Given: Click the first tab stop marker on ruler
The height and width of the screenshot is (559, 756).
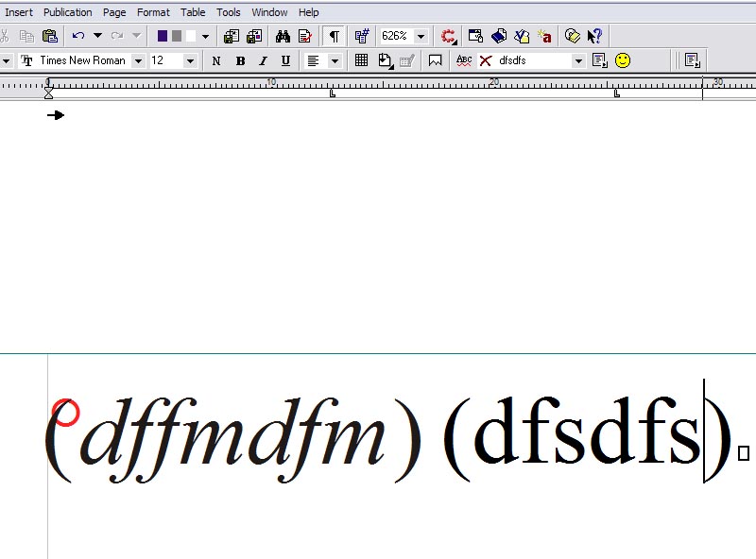Looking at the screenshot, I should 333,93.
